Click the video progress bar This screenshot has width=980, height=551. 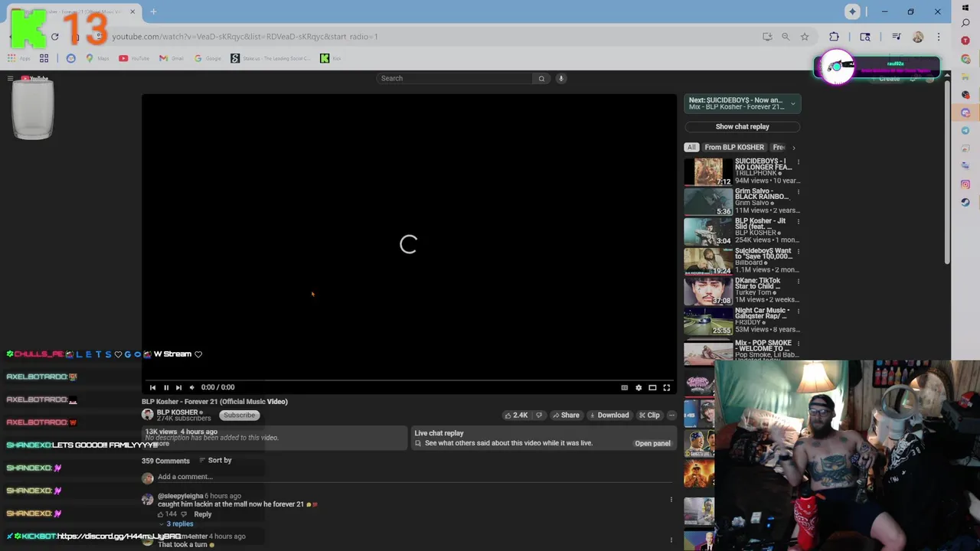point(409,380)
